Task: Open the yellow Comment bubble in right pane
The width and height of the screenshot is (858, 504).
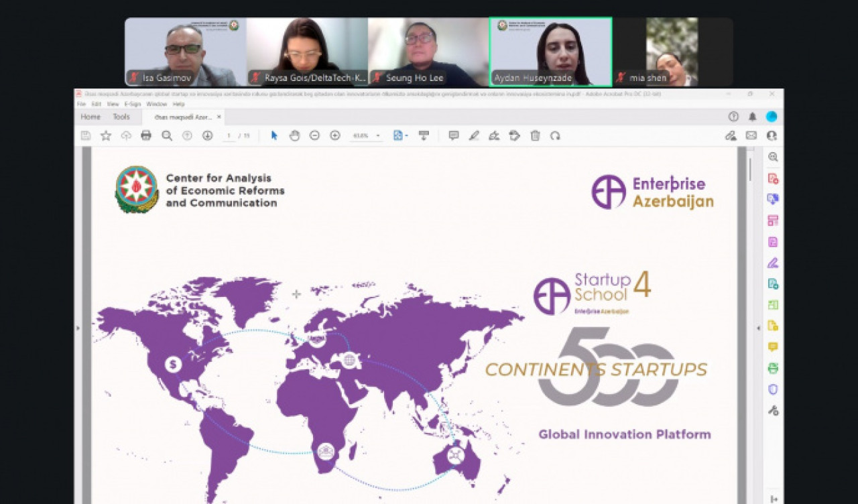Action: pos(773,346)
